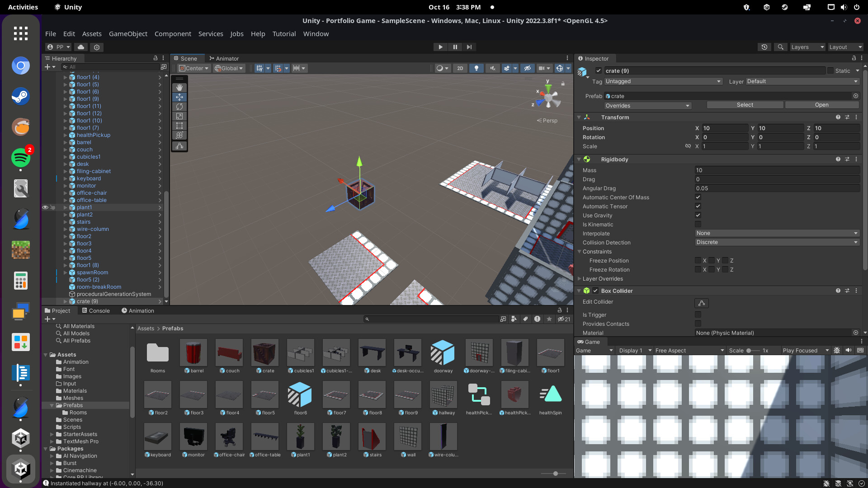
Task: Mute audio in the Scene view toolbar
Action: [x=492, y=68]
